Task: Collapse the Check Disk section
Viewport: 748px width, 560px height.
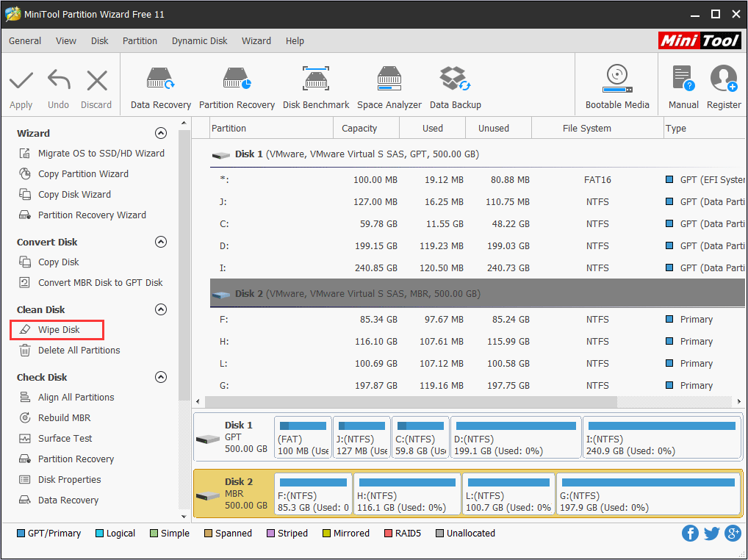Action: point(161,377)
